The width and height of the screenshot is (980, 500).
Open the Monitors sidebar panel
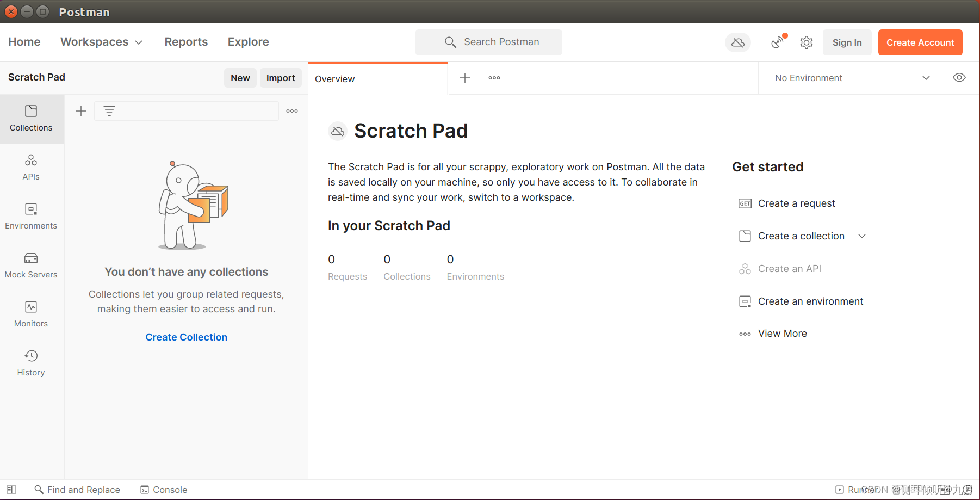click(x=31, y=314)
